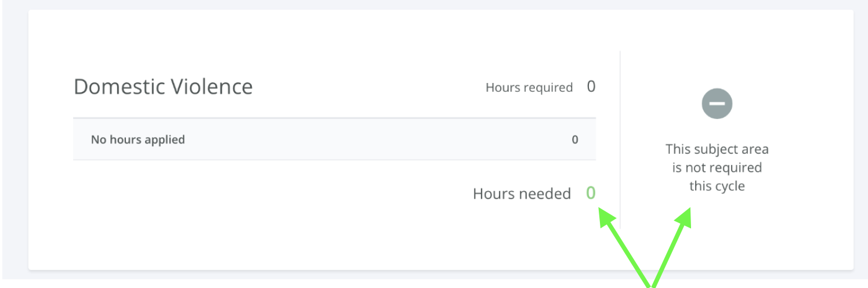868x288 pixels.
Task: Click the 'this cycle' text line
Action: point(717,186)
